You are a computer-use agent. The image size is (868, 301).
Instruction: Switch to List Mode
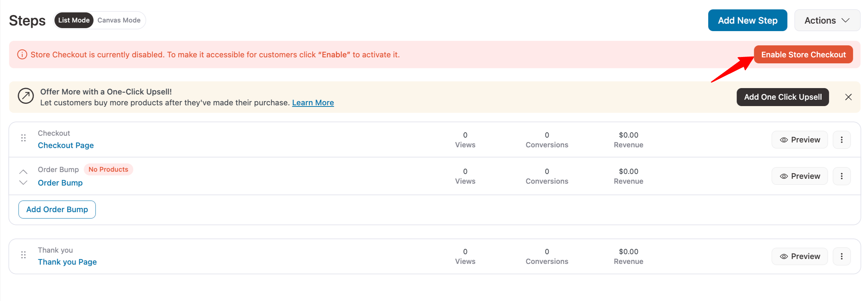coord(74,20)
